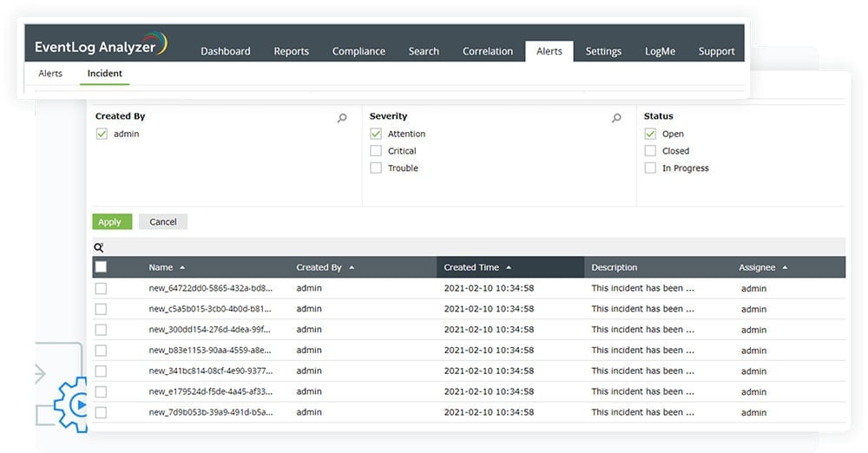Image resolution: width=868 pixels, height=453 pixels.
Task: Check the In Progress status checkbox
Action: click(x=650, y=167)
